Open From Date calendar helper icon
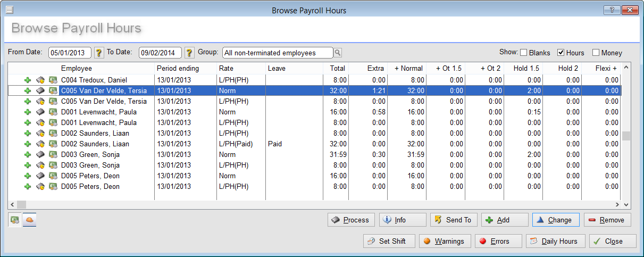The height and width of the screenshot is (257, 644). tap(99, 53)
